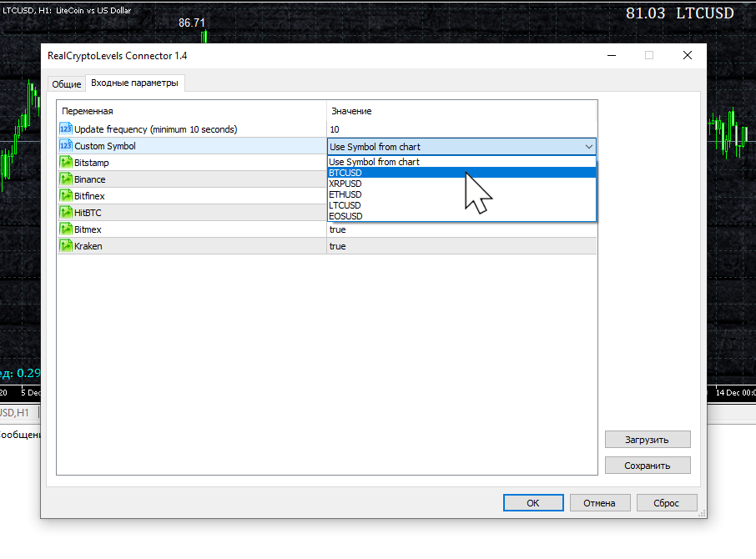756x559 pixels.
Task: Collapse the Custom Symbol combo box arrow
Action: [x=589, y=147]
